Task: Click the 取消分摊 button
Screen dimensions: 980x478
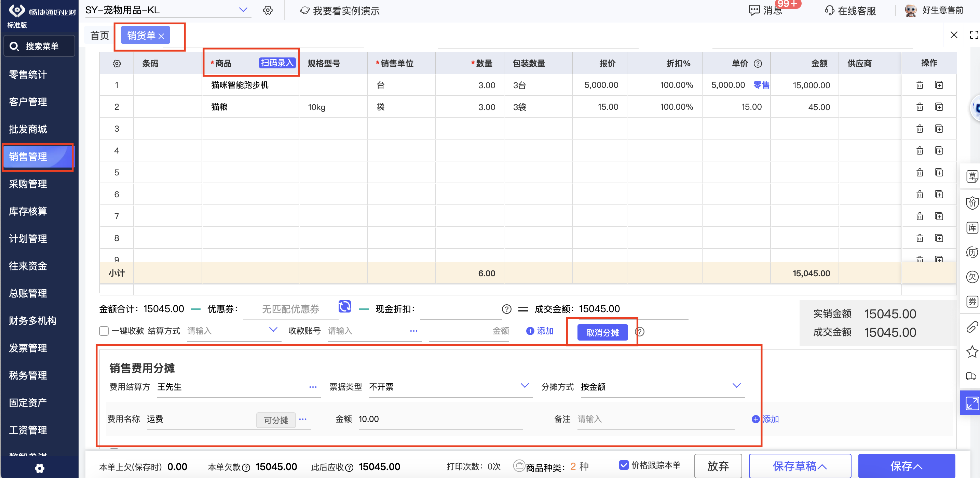Action: [x=602, y=333]
